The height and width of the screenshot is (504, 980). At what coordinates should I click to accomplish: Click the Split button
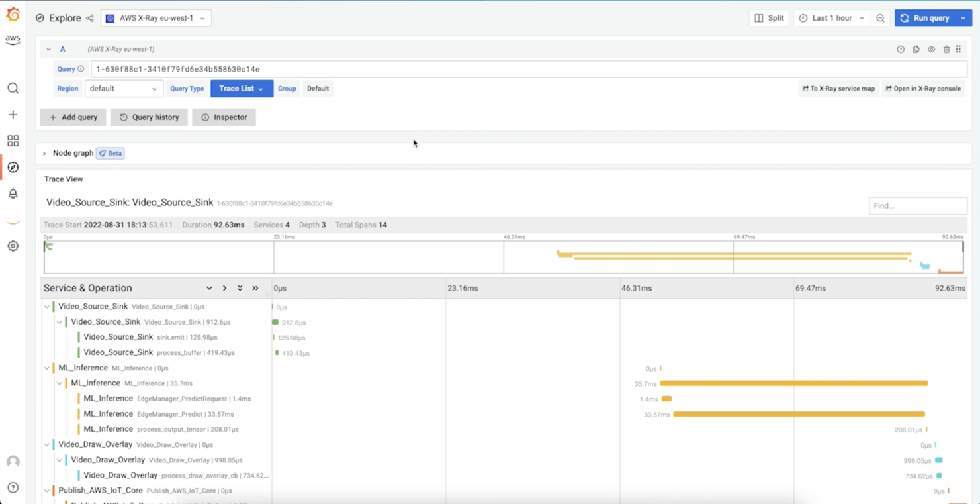[x=770, y=18]
